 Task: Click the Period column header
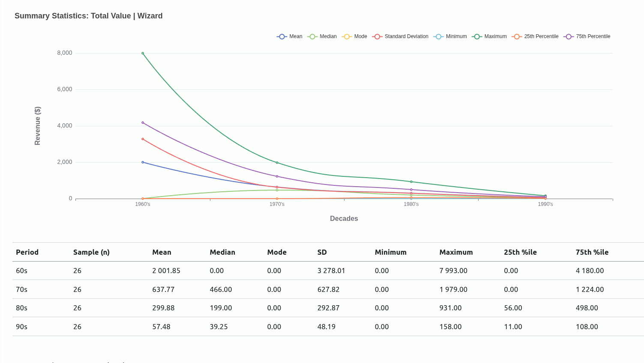tap(27, 252)
